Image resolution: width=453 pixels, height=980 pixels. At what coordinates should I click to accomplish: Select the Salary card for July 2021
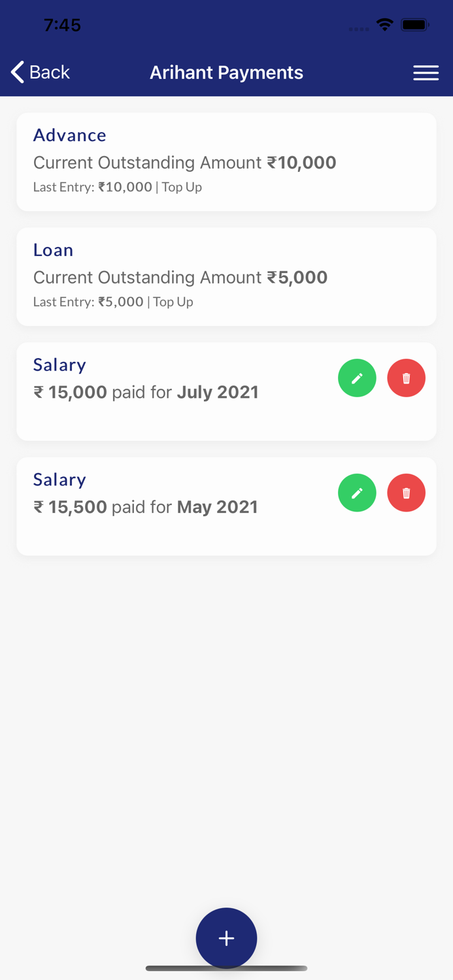coord(163,392)
